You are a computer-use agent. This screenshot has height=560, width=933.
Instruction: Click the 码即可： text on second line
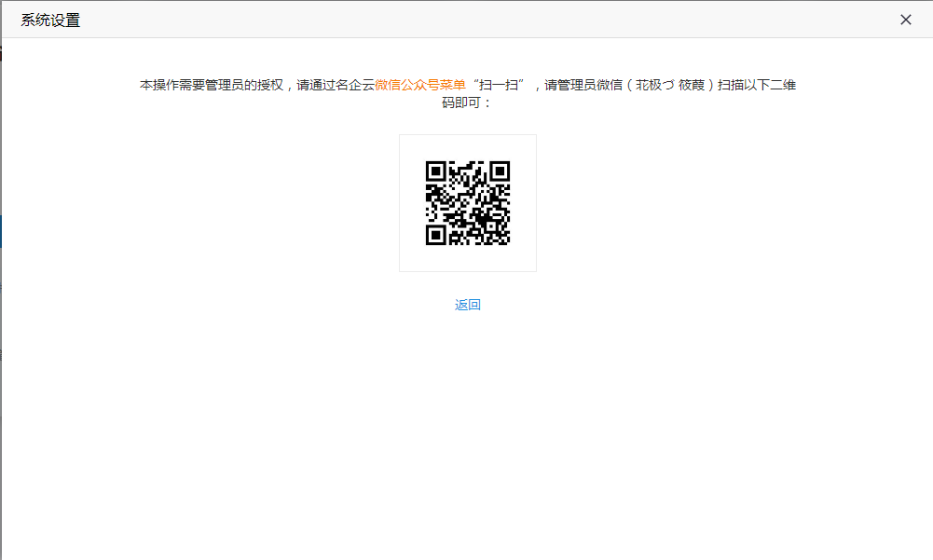coord(467,102)
